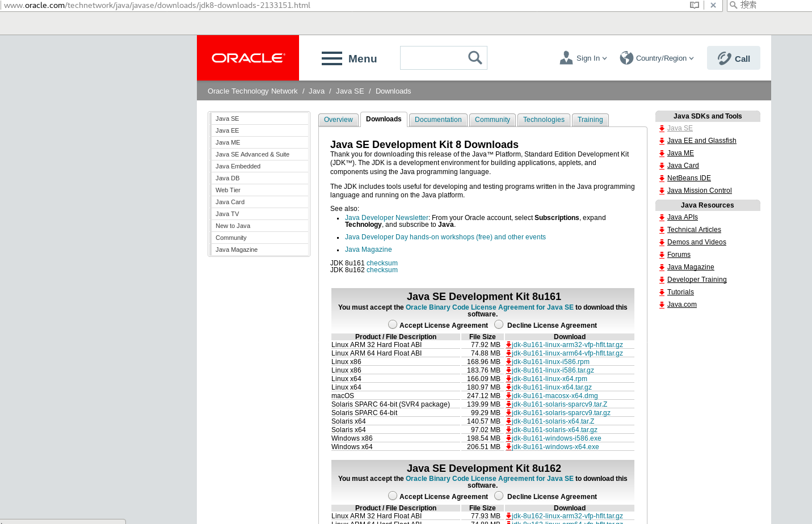The image size is (812, 524).
Task: Click download icon next to jdk-8u161-linux-arm32-vfp-hflt.tar.gz
Action: tap(509, 345)
